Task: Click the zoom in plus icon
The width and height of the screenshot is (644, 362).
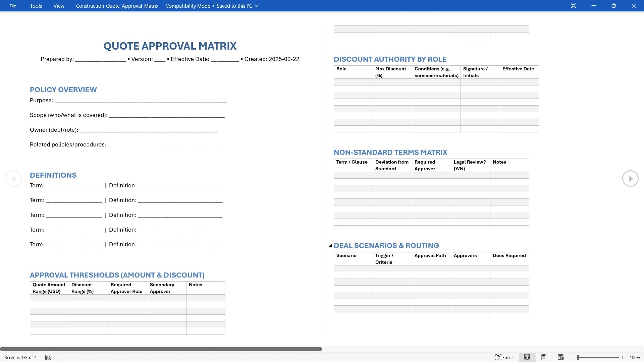Action: point(623,357)
